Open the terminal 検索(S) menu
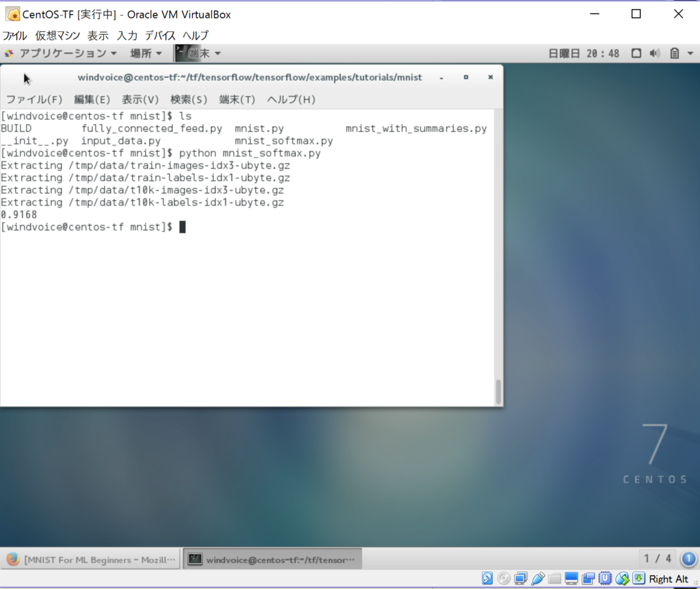Viewport: 700px width, 589px height. tap(189, 99)
